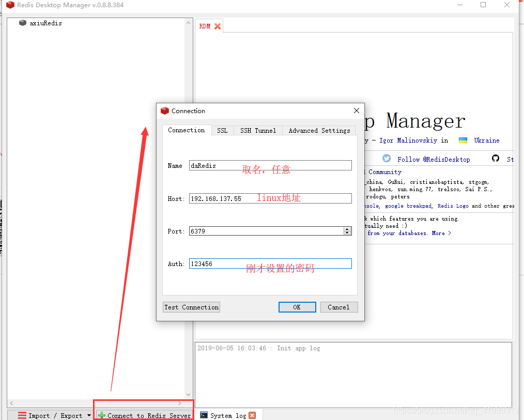Click the Redis Desktop Manager title icon
Viewport: 524px width, 420px height.
pyautogui.click(x=10, y=5)
